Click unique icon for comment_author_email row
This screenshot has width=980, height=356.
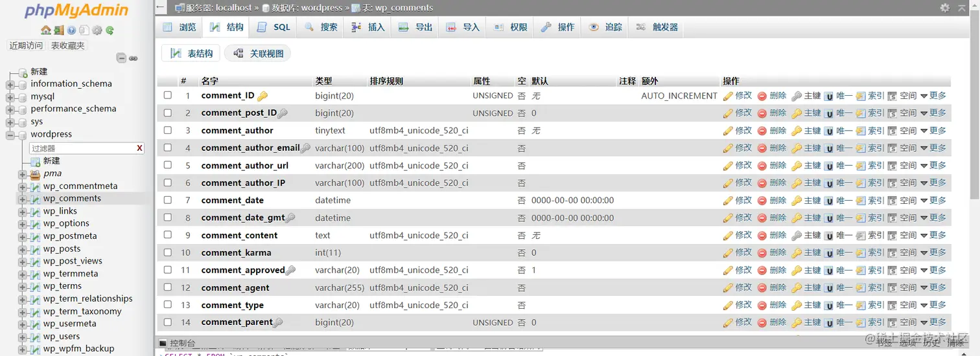828,148
